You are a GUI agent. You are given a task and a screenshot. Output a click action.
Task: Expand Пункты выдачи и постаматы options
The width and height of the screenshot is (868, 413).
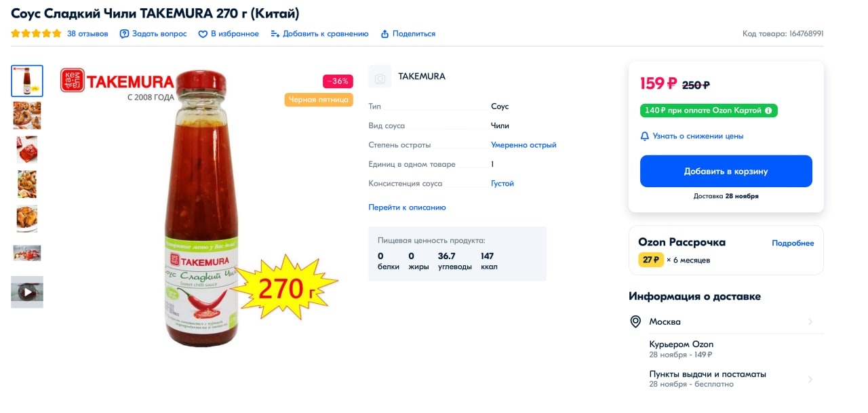click(x=810, y=379)
